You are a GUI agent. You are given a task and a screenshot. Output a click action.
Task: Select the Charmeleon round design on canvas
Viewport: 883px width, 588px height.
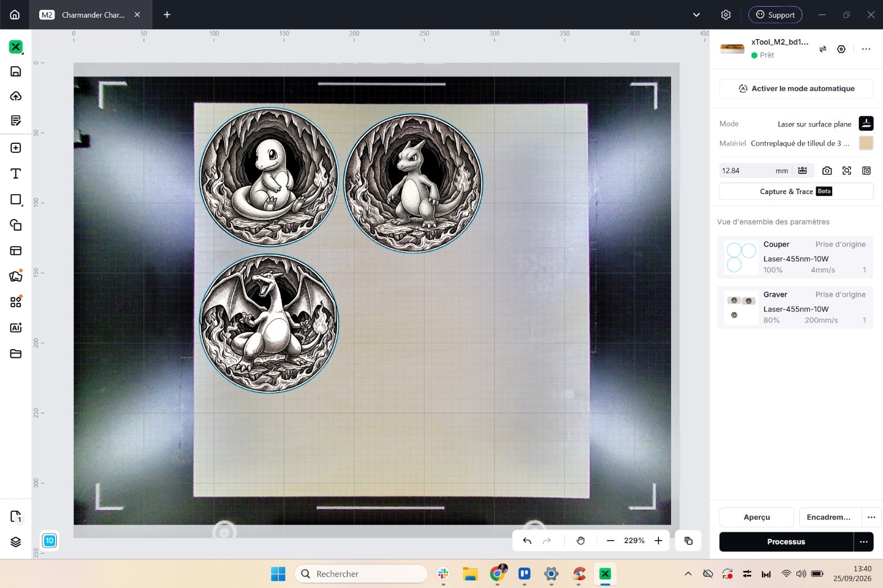(x=413, y=183)
